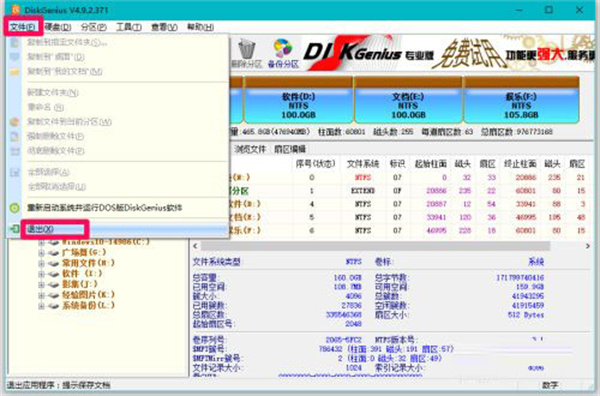Select the EXTEND row with 序号 1
600x396 pixels.
(408, 191)
